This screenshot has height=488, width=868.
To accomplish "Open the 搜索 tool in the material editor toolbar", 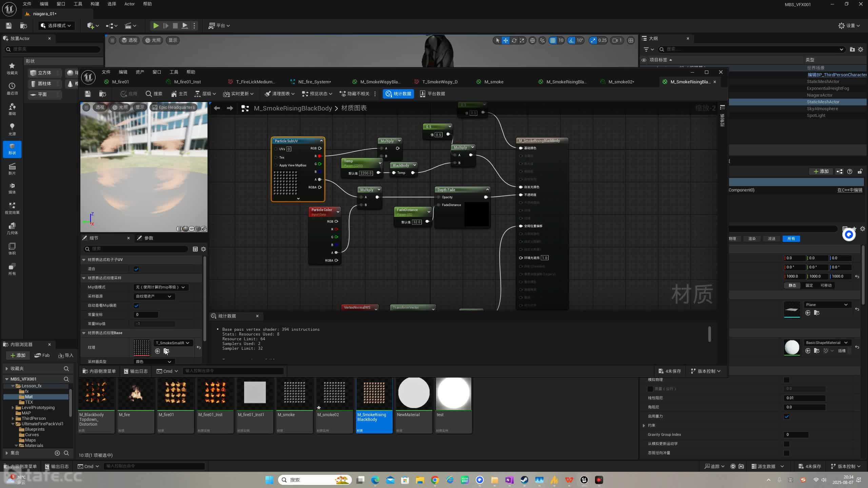I will click(x=154, y=94).
